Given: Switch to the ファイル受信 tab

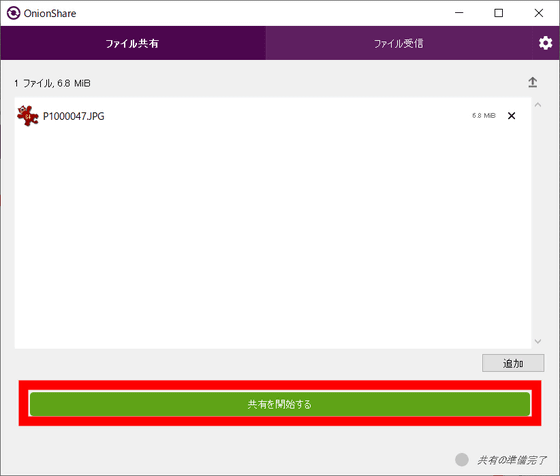Looking at the screenshot, I should pos(399,43).
